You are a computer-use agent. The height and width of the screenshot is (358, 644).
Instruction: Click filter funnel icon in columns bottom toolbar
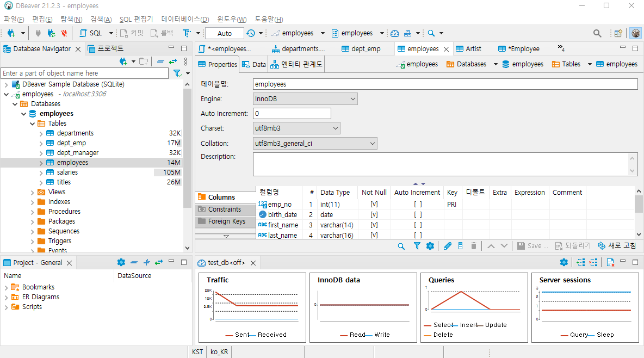point(417,246)
